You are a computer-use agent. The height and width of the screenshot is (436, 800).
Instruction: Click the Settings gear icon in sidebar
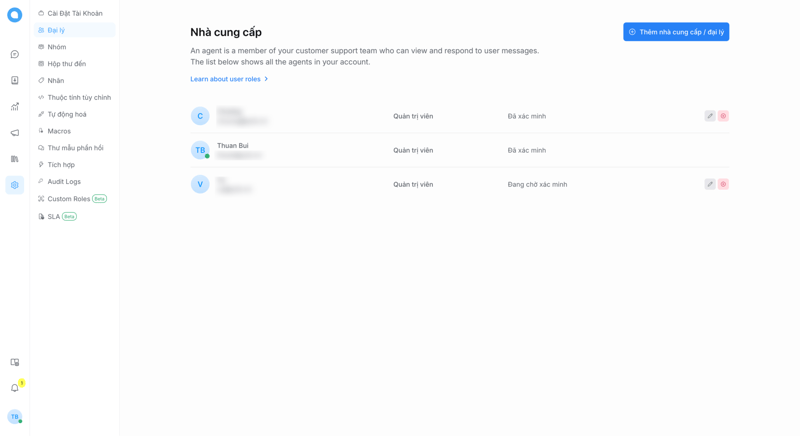(x=14, y=185)
